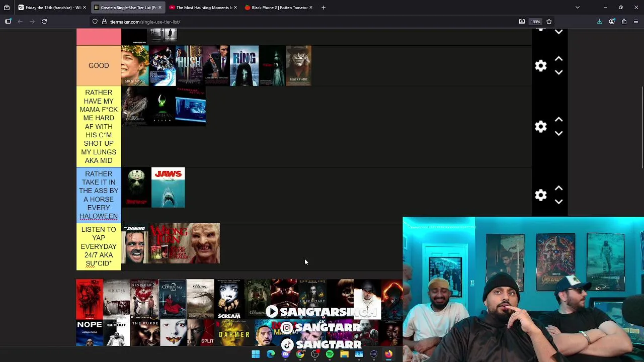Pick the Dahmer poster from the pool
Image resolution: width=644 pixels, height=362 pixels.
(234, 333)
